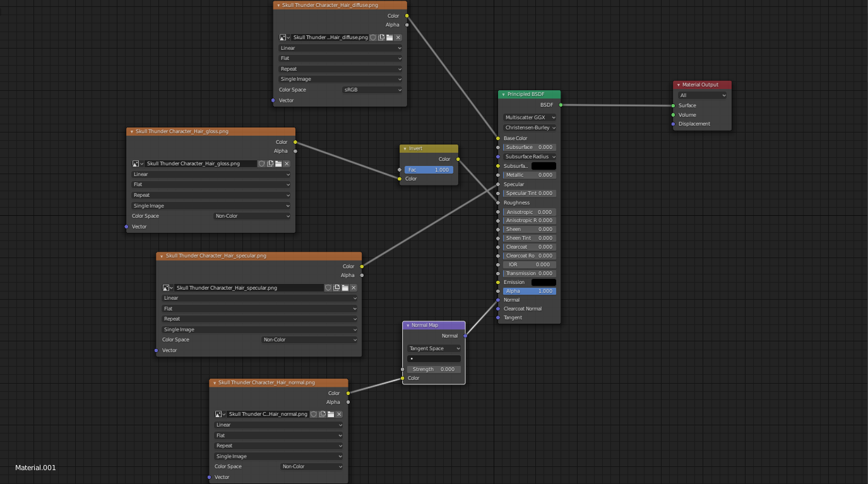
Task: Open folder icon in Hair_specular node
Action: pyautogui.click(x=345, y=288)
